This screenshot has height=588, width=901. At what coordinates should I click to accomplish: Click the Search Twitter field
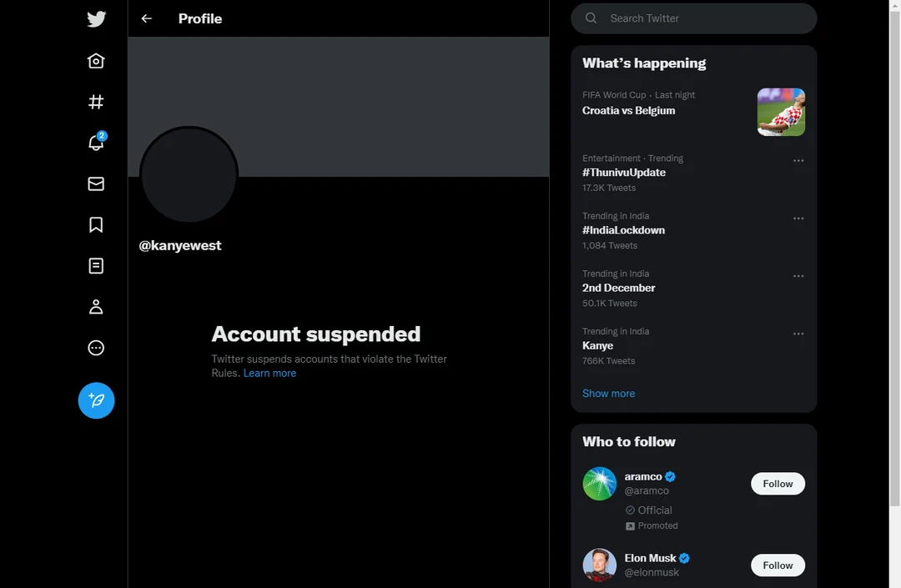(693, 18)
